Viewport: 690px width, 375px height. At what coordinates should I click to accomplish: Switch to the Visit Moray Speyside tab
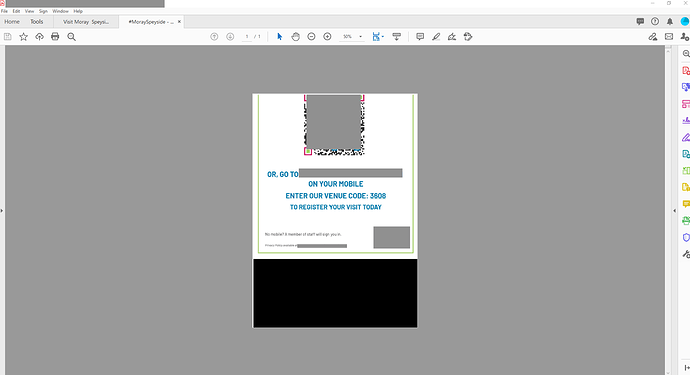pyautogui.click(x=86, y=22)
